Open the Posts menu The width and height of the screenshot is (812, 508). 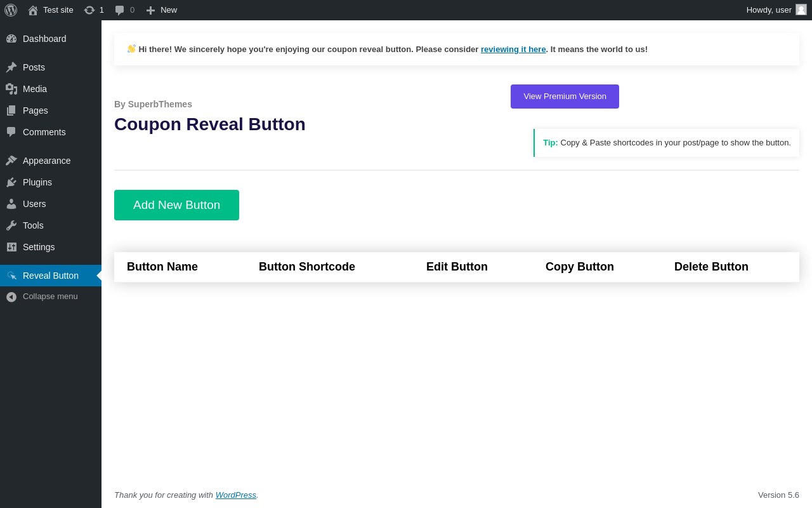pos(34,67)
